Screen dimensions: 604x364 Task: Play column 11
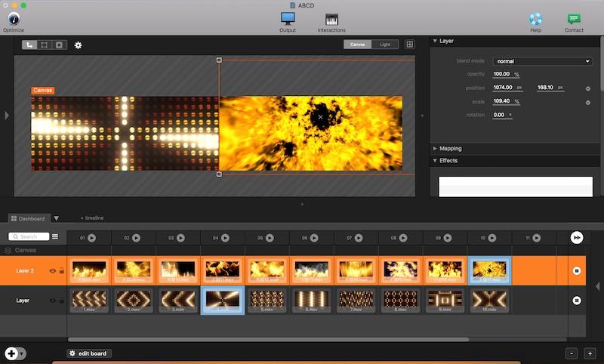pyautogui.click(x=537, y=238)
